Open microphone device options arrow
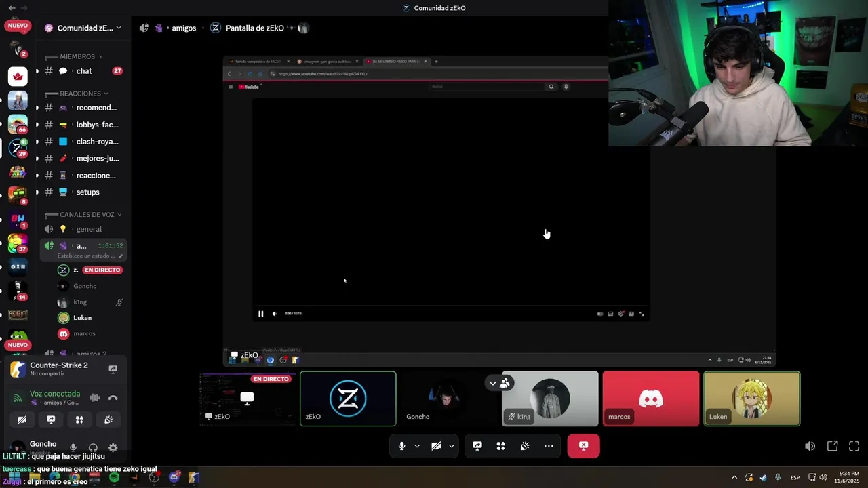Image resolution: width=868 pixels, height=488 pixels. pos(417,446)
